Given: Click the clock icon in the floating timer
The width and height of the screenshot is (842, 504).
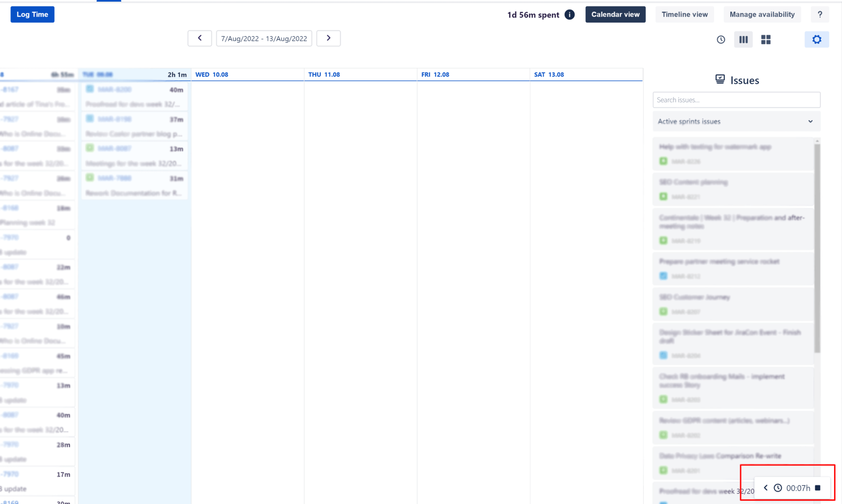Looking at the screenshot, I should (778, 488).
